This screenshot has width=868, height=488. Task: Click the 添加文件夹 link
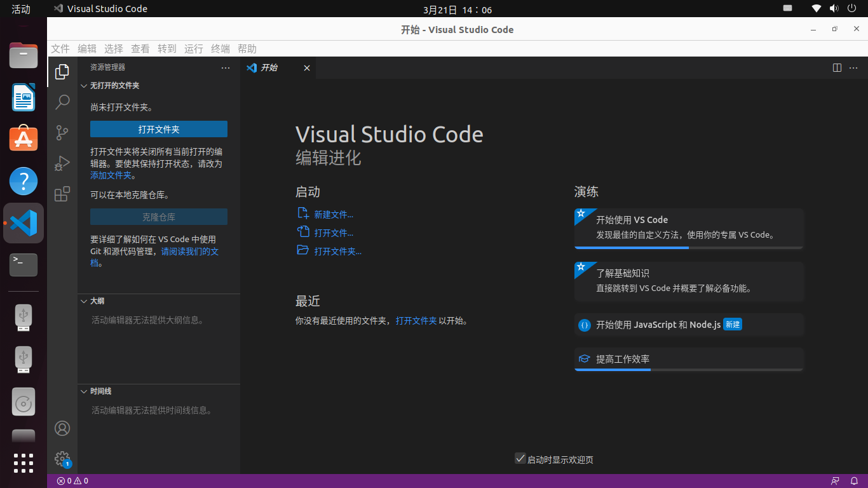tap(111, 175)
